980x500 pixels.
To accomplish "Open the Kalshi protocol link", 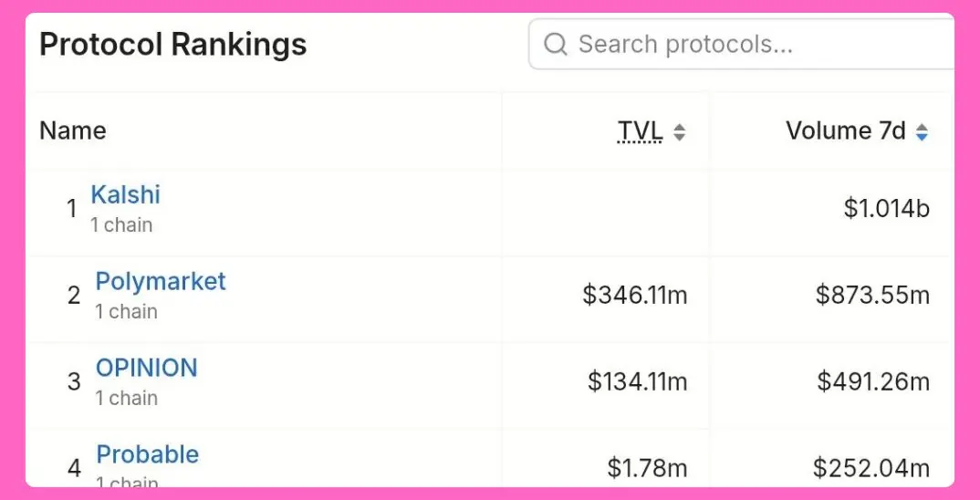I will tap(126, 194).
